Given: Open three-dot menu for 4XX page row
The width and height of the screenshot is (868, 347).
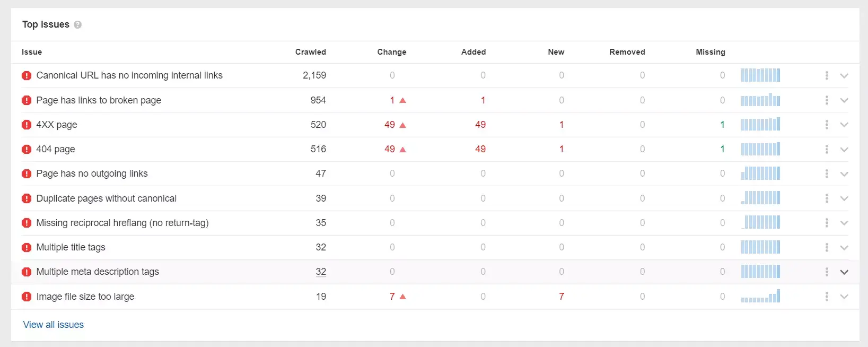Looking at the screenshot, I should (827, 125).
